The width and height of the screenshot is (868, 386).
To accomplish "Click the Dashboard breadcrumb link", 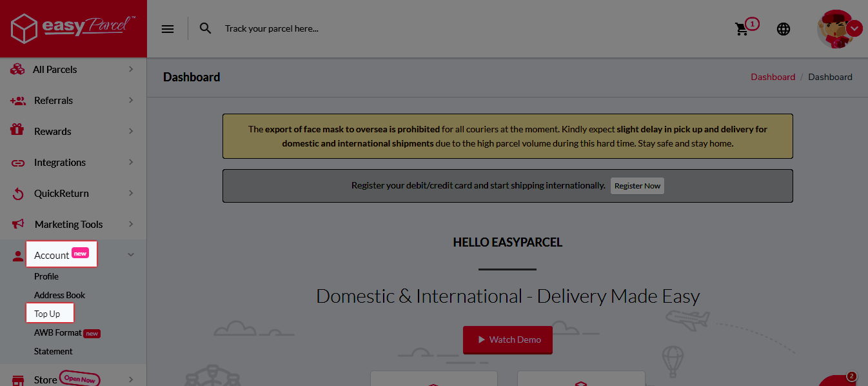I will [773, 77].
